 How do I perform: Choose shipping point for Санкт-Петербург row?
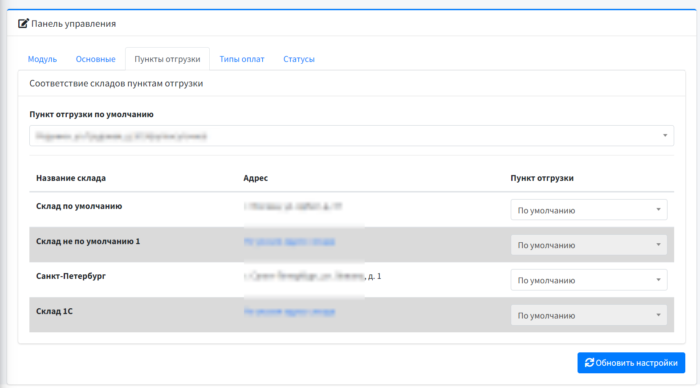tap(589, 280)
